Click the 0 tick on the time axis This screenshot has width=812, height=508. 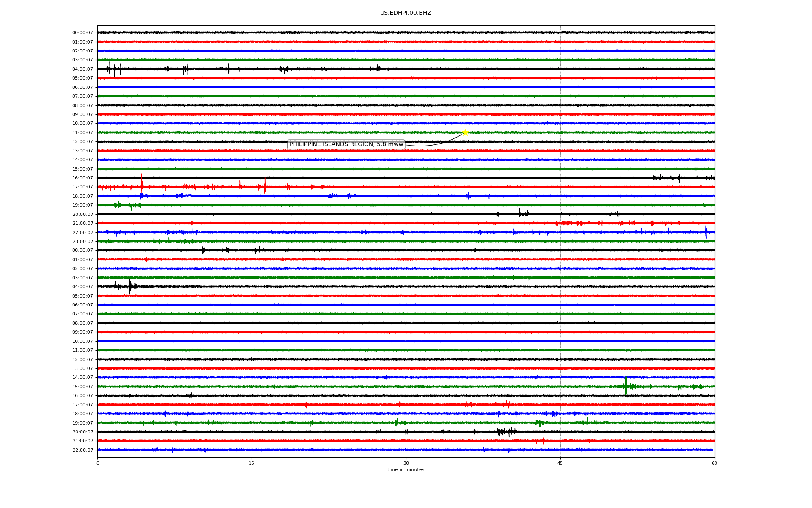(x=98, y=463)
